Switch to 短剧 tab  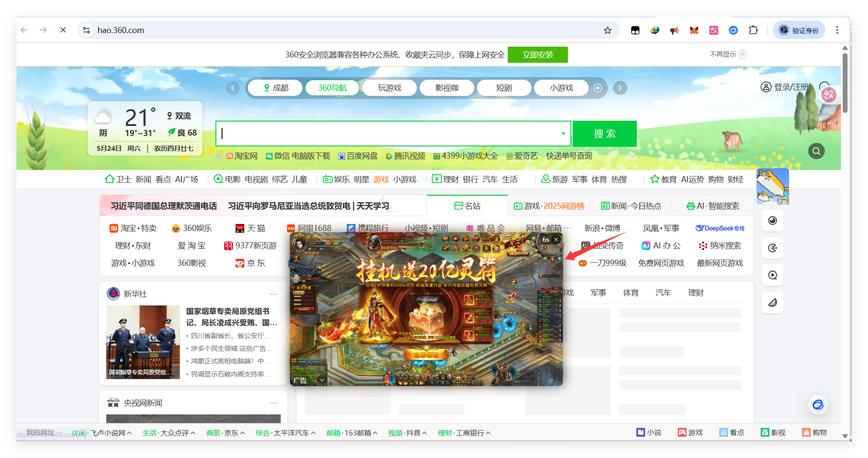coord(504,88)
